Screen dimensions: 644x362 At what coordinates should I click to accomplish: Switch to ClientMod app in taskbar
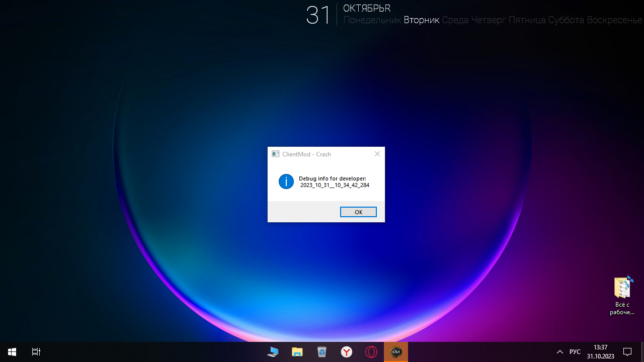pyautogui.click(x=396, y=352)
